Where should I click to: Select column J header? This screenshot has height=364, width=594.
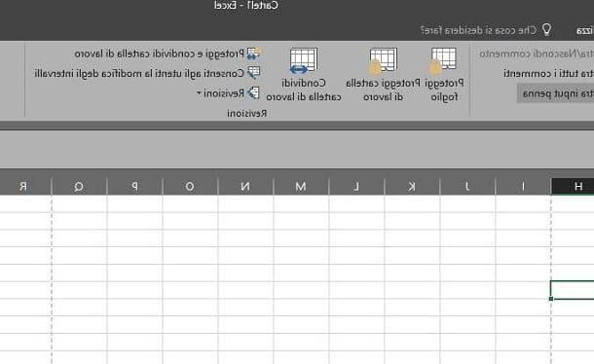[x=467, y=186]
